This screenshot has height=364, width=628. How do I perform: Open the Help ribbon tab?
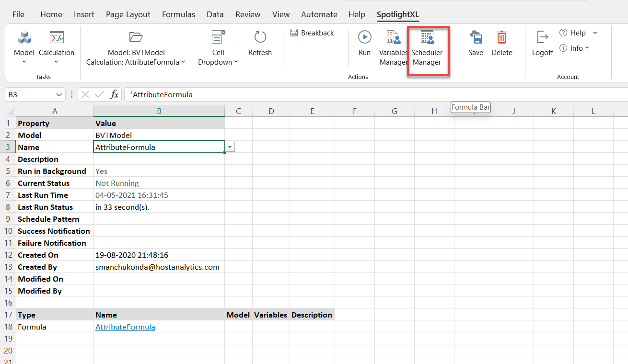[357, 14]
